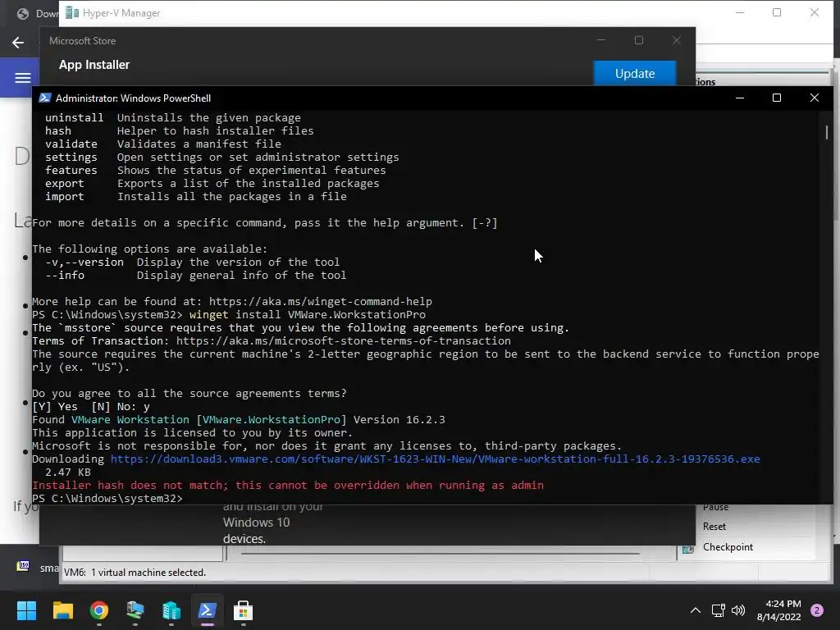This screenshot has width=840, height=630.
Task: Open the Hyper-V Manager taskbar icon
Action: 135,610
